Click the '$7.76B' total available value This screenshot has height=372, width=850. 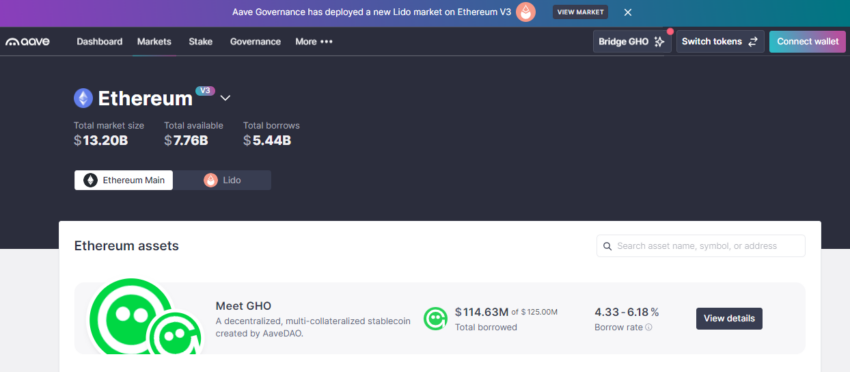(186, 140)
